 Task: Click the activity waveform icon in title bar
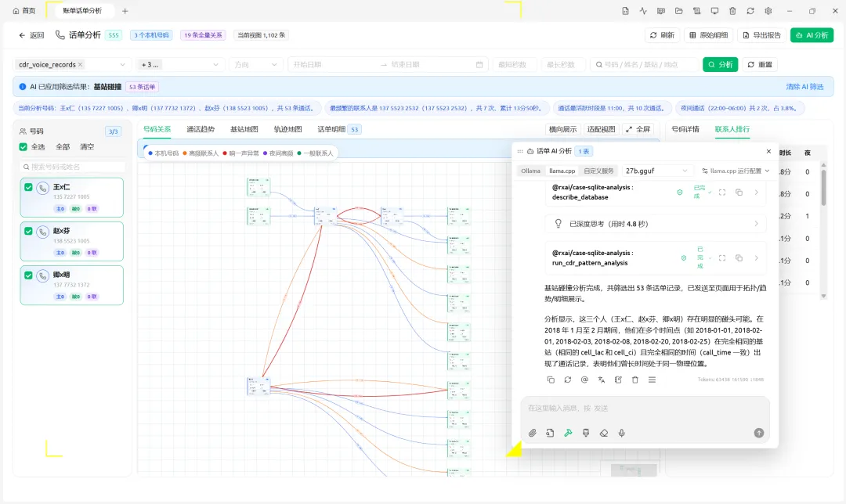point(643,11)
